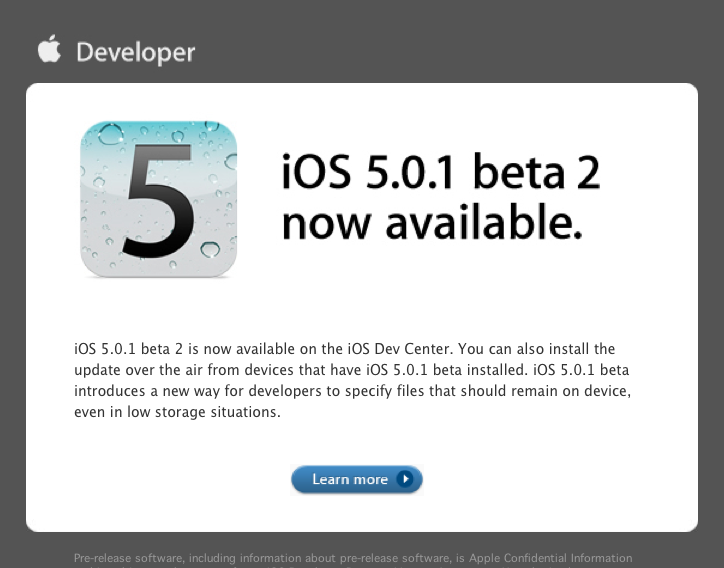The image size is (724, 568).
Task: Click the Learn more button
Action: [357, 479]
